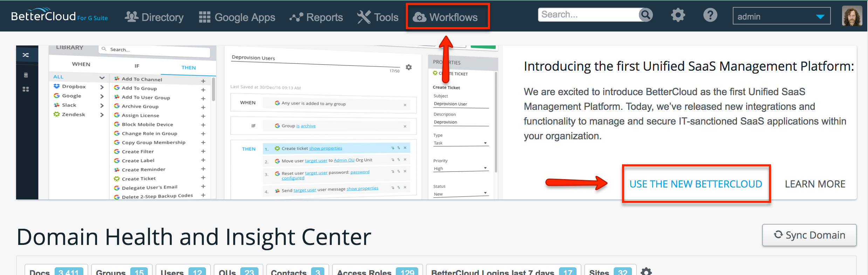Select BetterCloud Logins last 7 days tab
The height and width of the screenshot is (275, 868).
tap(503, 270)
